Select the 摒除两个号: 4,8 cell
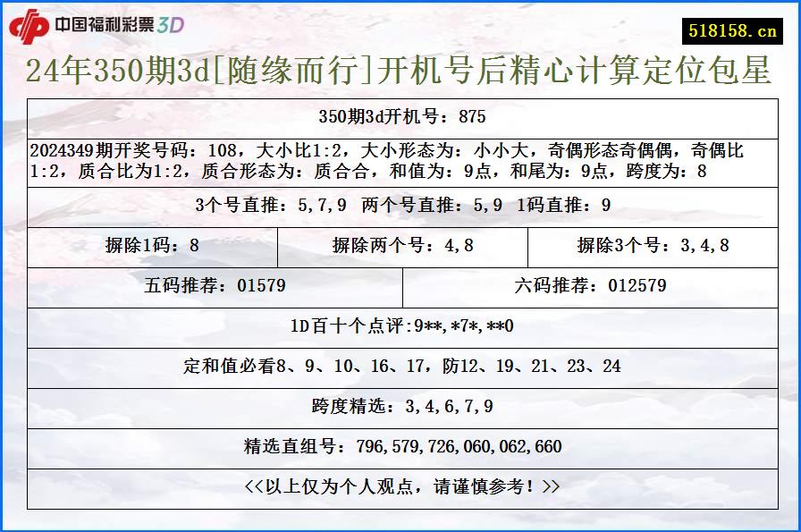This screenshot has width=801, height=532. [x=400, y=242]
